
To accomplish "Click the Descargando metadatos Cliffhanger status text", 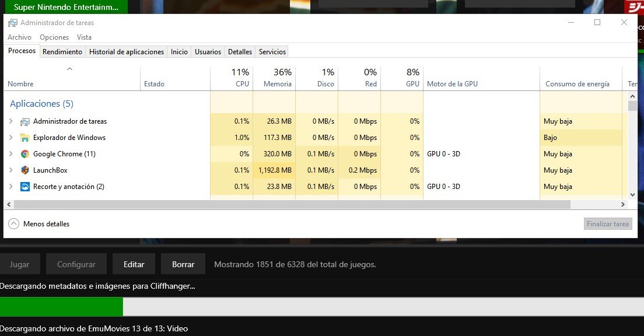I will point(98,286).
